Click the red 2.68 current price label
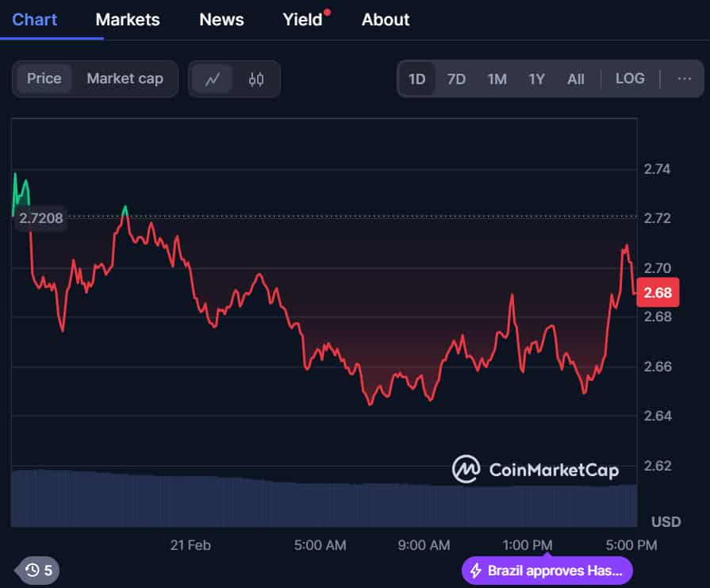 658,293
